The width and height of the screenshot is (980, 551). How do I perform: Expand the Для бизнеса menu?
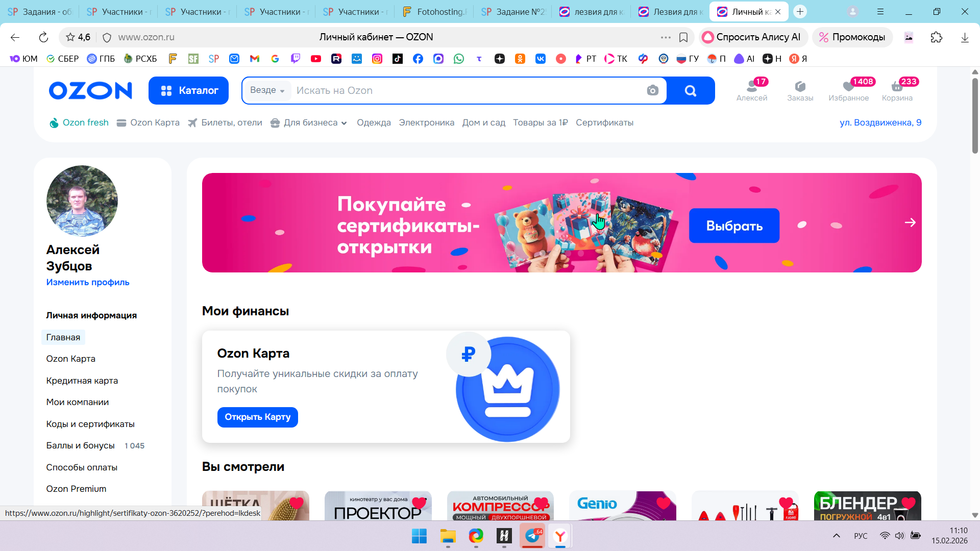[309, 123]
